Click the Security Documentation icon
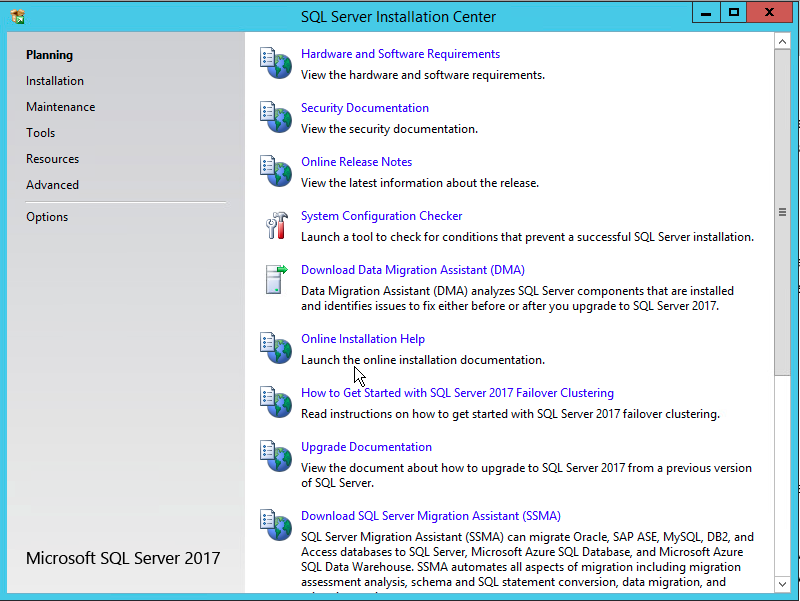The height and width of the screenshot is (601, 800). (x=275, y=117)
